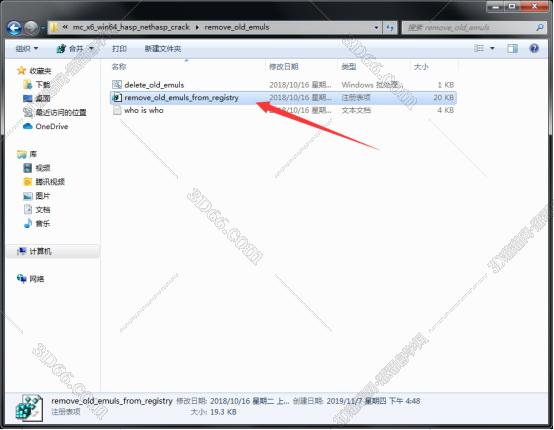Select remove_old_emuls_from_registry file row
Viewport: 554px width, 430px height.
283,98
